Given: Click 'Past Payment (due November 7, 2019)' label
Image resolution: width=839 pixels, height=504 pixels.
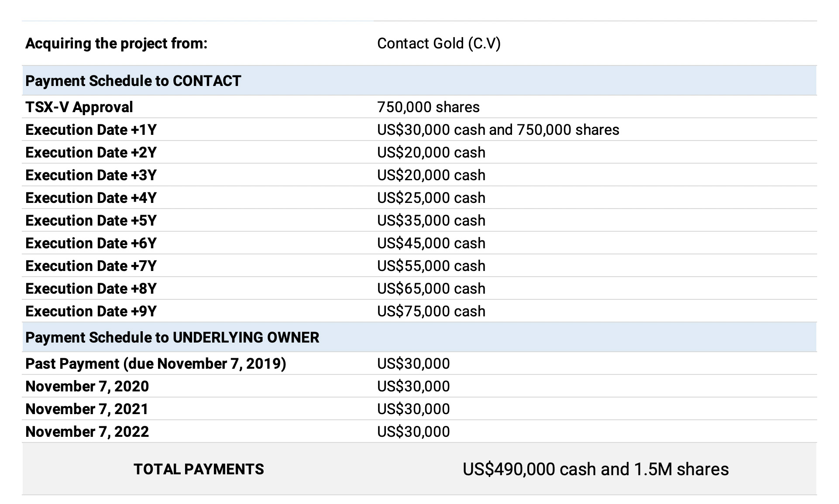Looking at the screenshot, I should [155, 364].
